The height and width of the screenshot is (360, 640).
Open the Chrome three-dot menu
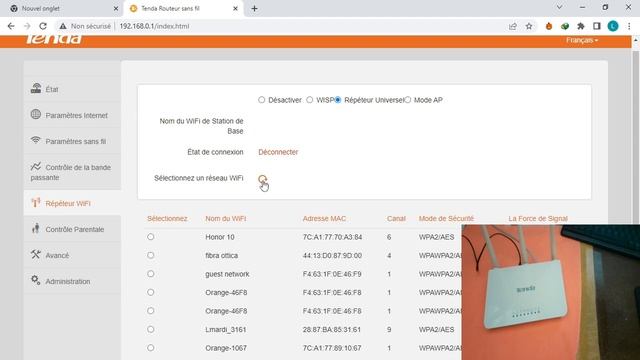coord(629,26)
